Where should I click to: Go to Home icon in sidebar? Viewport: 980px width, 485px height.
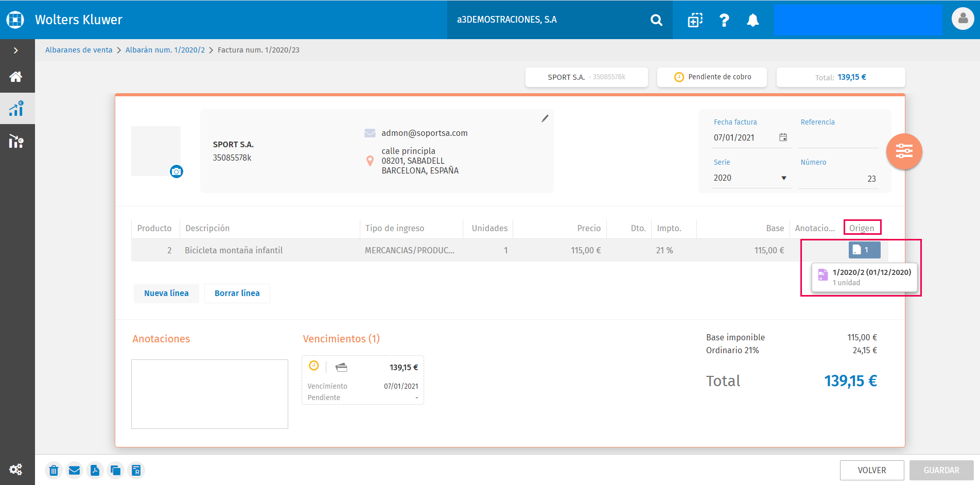point(16,77)
